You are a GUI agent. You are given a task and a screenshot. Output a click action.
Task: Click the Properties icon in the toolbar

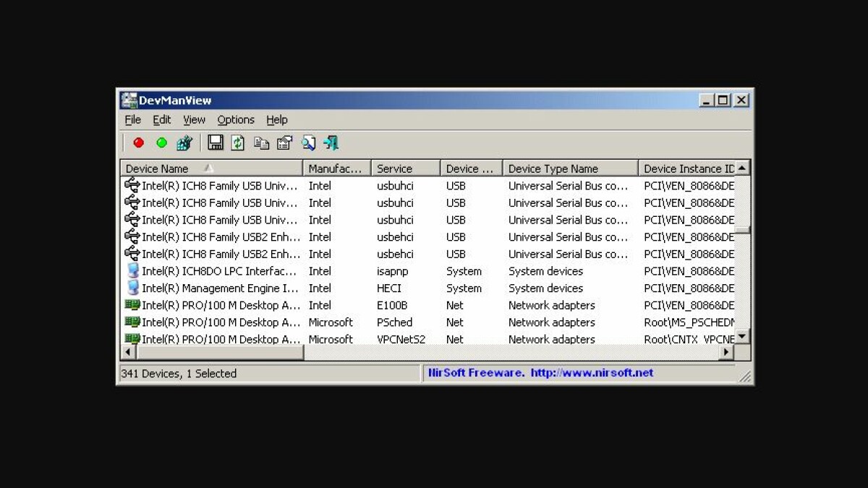285,143
